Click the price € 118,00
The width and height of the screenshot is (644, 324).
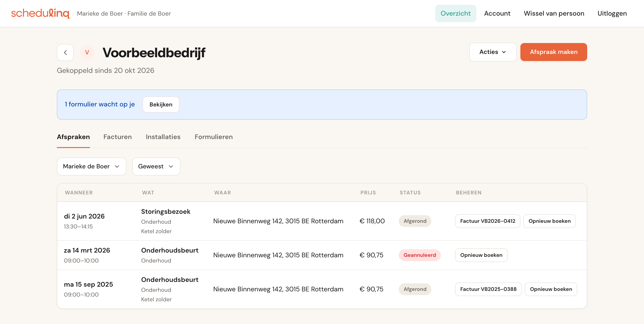point(372,221)
